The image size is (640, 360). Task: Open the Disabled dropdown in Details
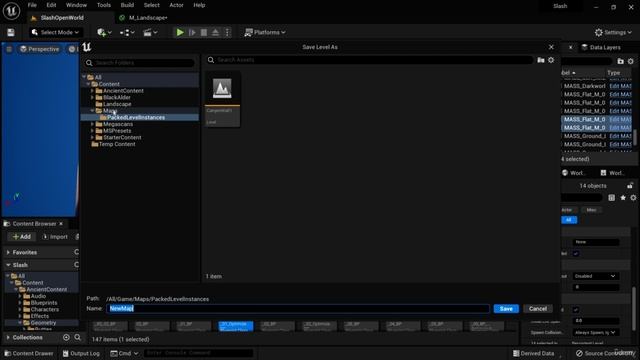(x=595, y=276)
